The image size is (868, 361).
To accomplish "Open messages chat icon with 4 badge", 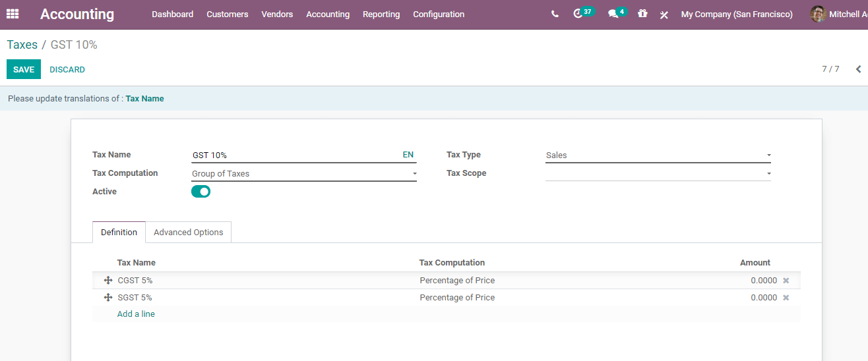I will coord(617,13).
